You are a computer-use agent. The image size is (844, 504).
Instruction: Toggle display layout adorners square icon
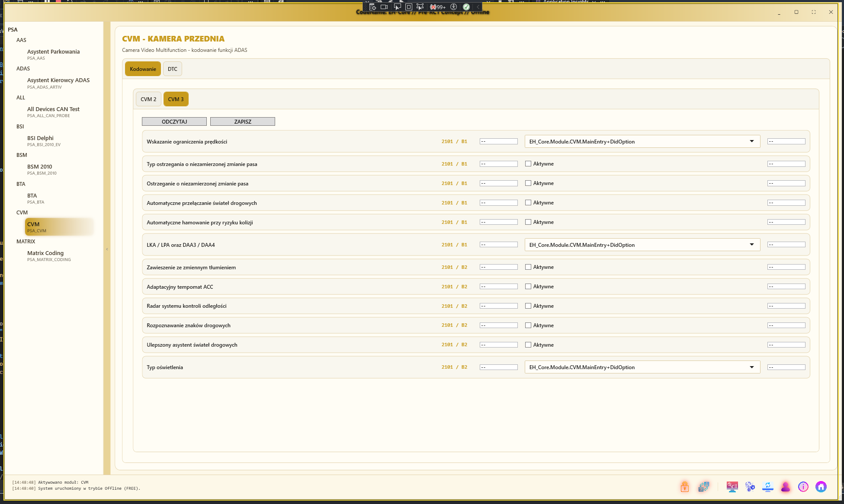(x=408, y=7)
